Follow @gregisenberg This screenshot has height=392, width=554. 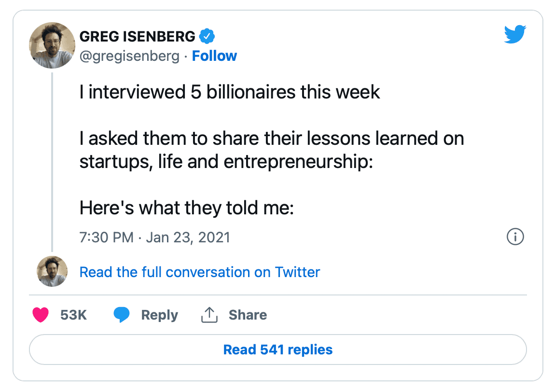pos(214,56)
